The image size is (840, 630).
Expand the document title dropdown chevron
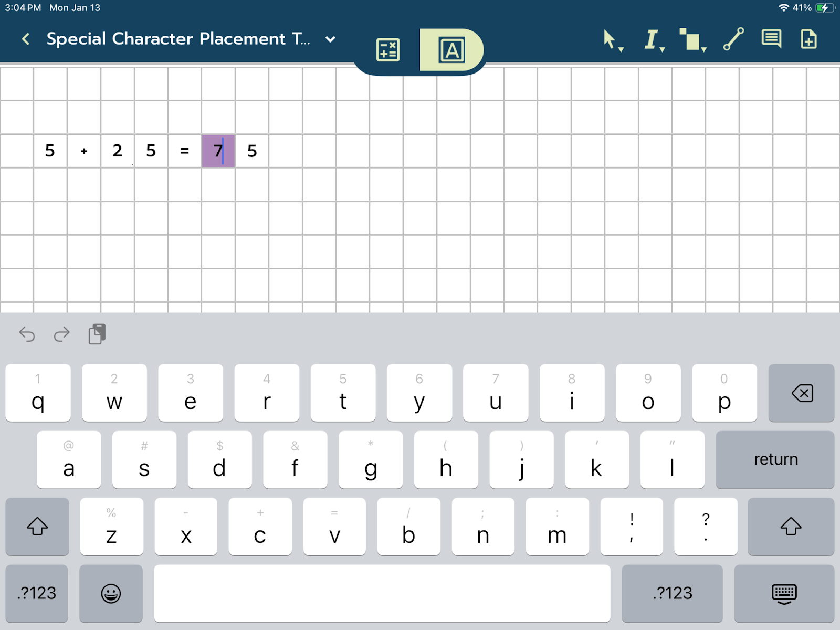click(330, 39)
